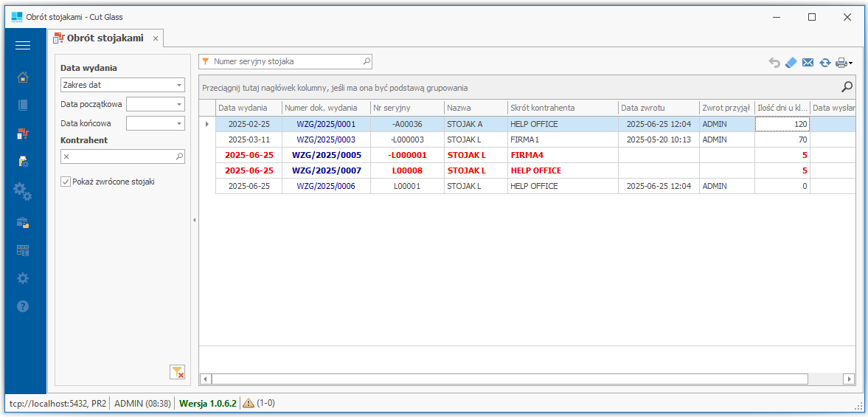868x417 pixels.
Task: Sort by Ilość dni u kl... column header
Action: coord(782,108)
